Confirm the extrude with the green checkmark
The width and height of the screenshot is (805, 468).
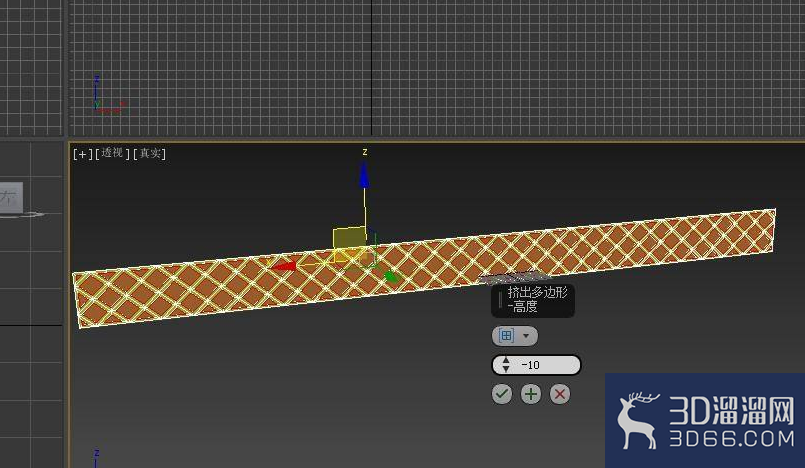tap(502, 394)
